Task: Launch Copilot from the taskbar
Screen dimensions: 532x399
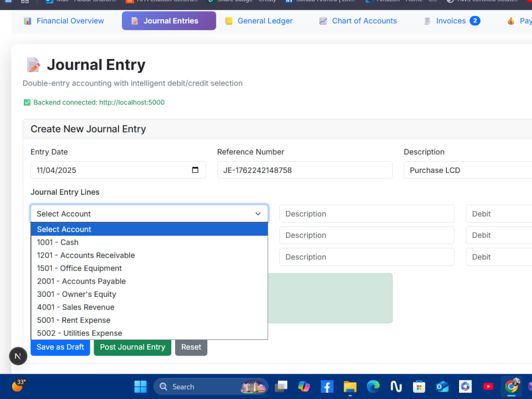Action: [304, 386]
